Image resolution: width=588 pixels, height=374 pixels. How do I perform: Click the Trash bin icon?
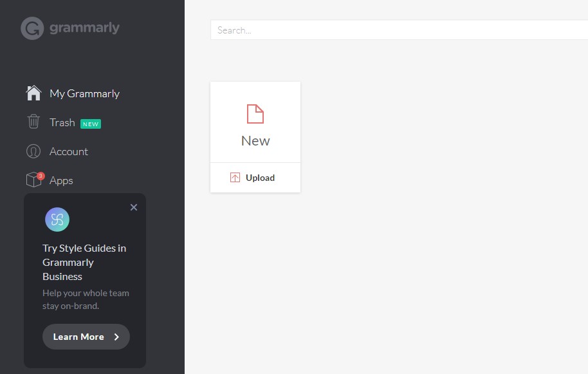33,122
